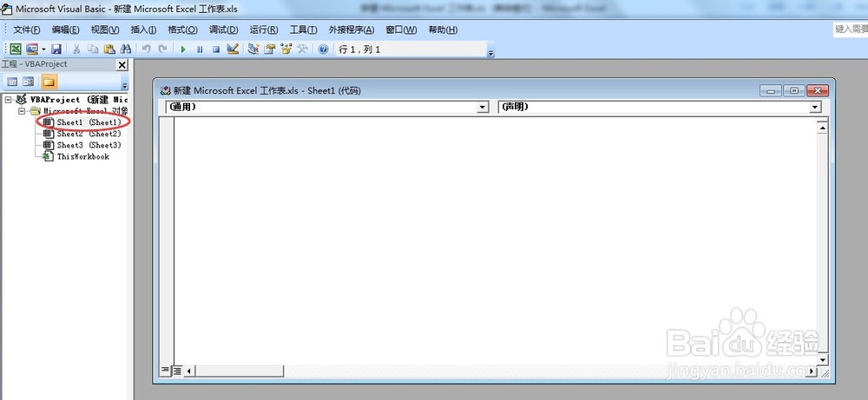Run the macro with green play icon
The width and height of the screenshot is (868, 400).
(183, 49)
